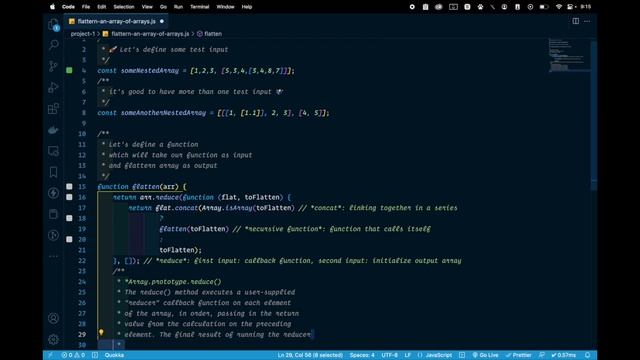Image resolution: width=640 pixels, height=360 pixels.
Task: Change end of line sequence LF
Action: 408,355
